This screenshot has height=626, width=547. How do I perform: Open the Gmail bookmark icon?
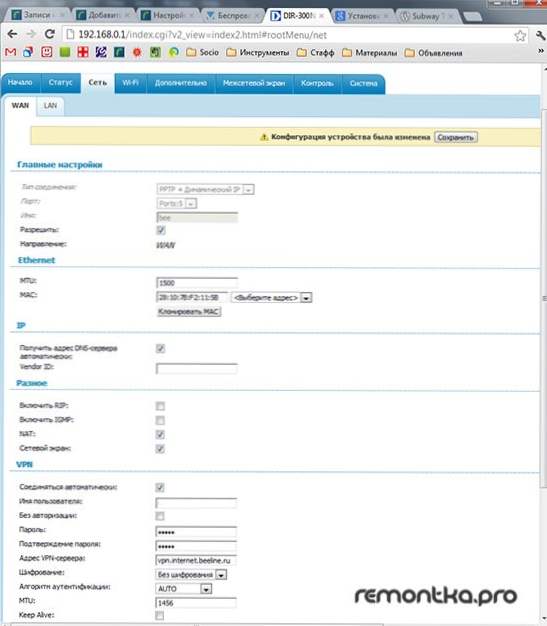coord(10,52)
